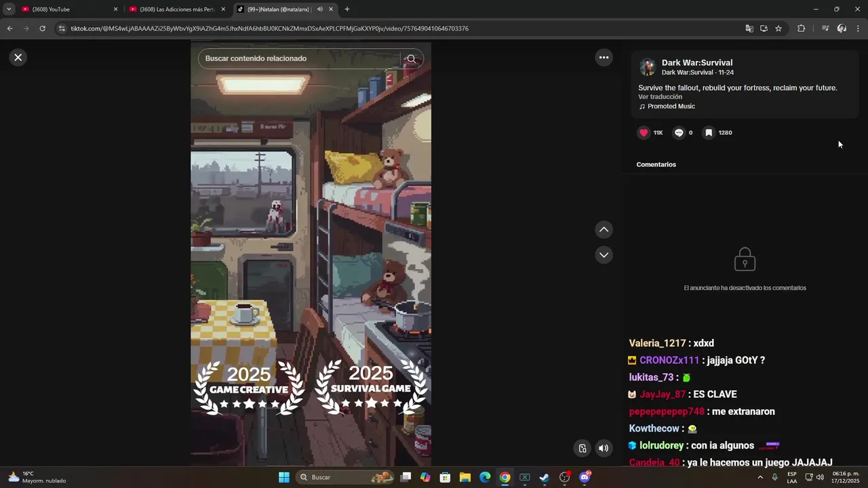This screenshot has width=868, height=488.
Task: Open the volume tray icon
Action: pos(820,477)
